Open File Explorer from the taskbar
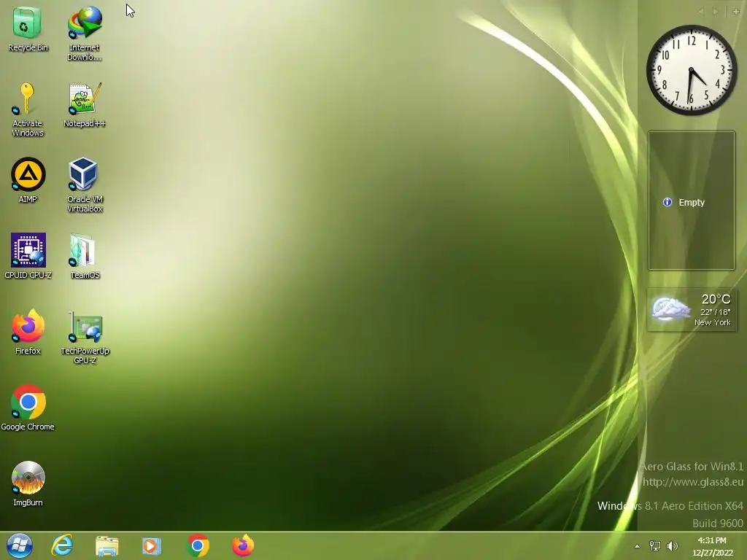The height and width of the screenshot is (560, 747). (107, 545)
